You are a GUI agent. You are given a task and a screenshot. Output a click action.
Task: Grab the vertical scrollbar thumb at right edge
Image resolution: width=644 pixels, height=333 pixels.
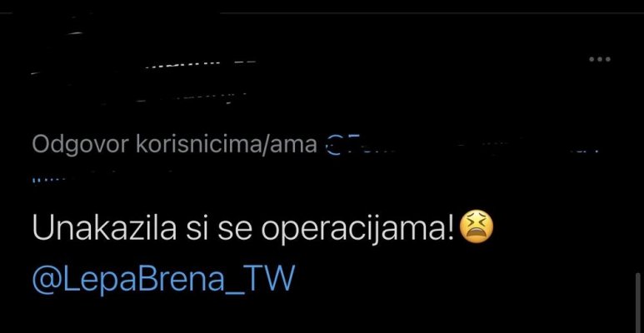pos(638,302)
